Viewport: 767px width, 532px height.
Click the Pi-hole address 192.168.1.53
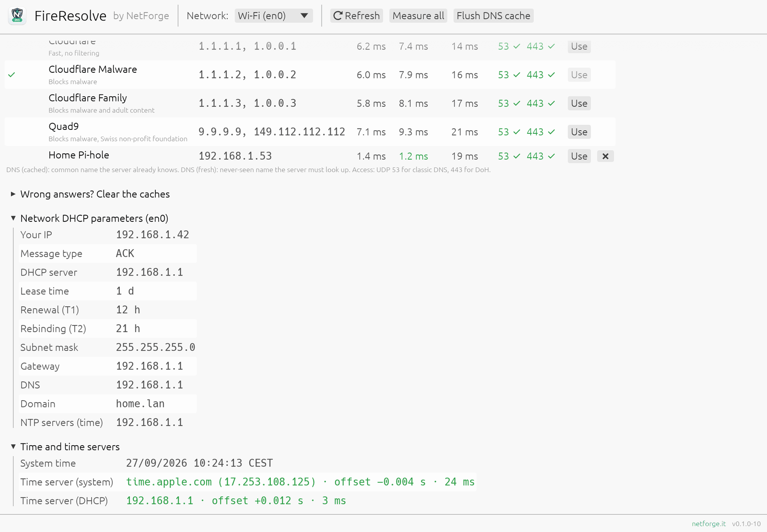(x=235, y=156)
